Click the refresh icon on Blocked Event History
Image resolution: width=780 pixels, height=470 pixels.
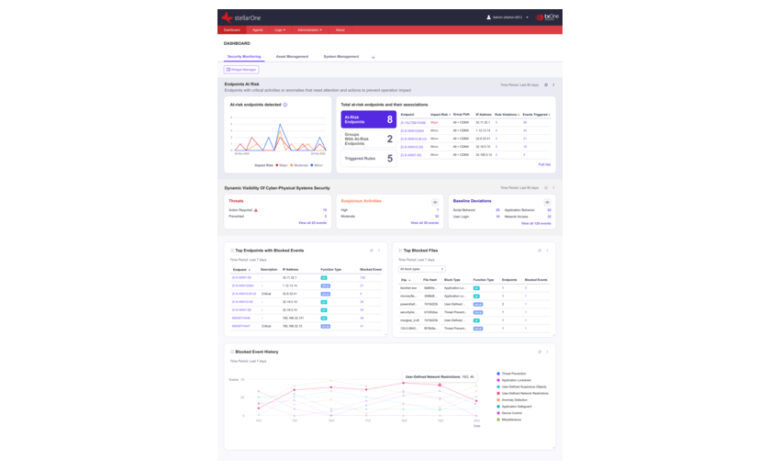(538, 352)
